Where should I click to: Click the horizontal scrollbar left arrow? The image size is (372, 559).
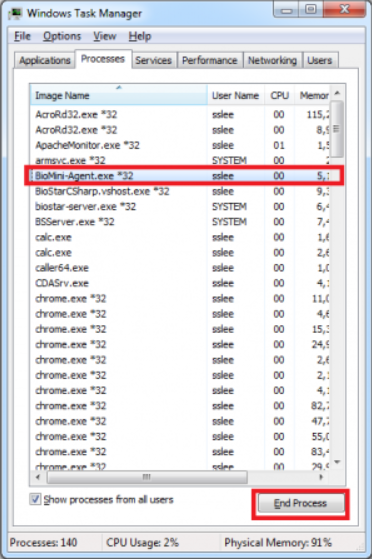[x=38, y=477]
